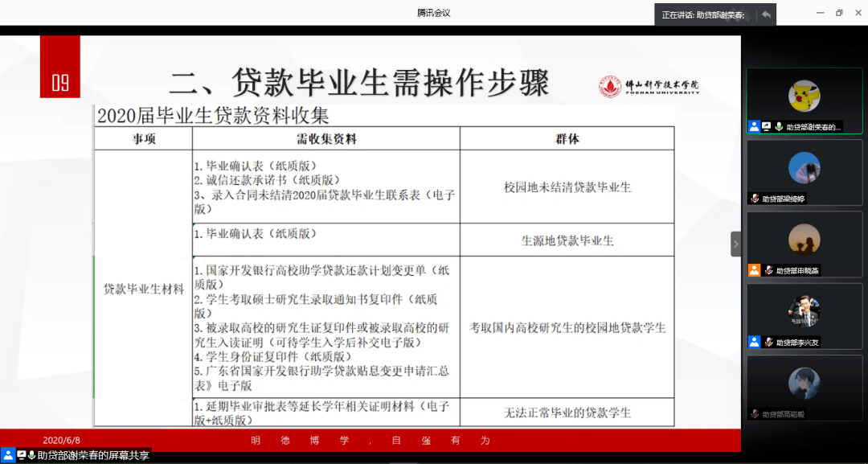
Task: Click the 生源地贷款毕业生 cell
Action: click(x=567, y=241)
